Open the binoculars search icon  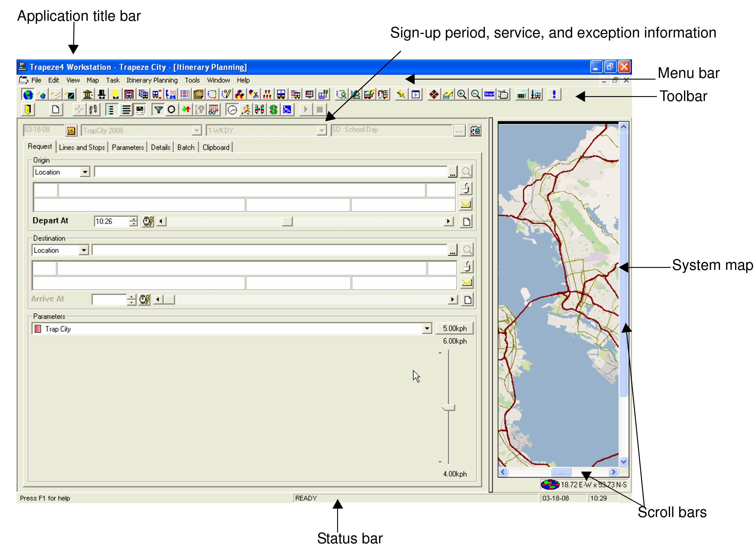click(x=214, y=109)
